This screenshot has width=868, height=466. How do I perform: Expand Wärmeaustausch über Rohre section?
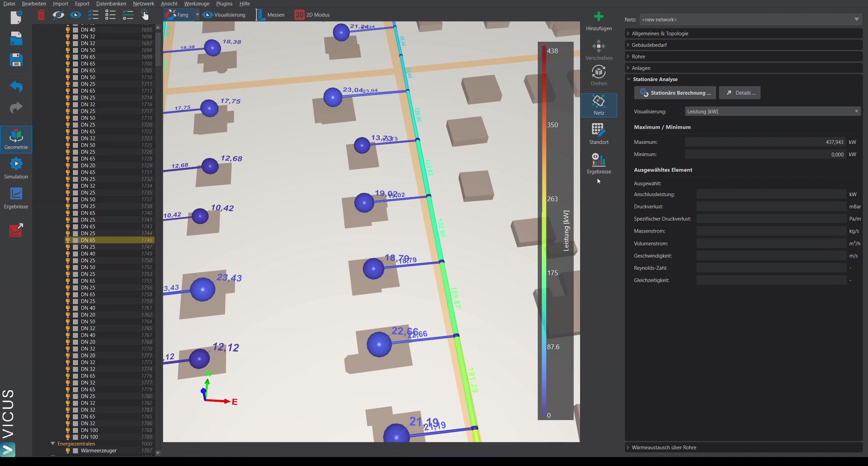pyautogui.click(x=743, y=447)
